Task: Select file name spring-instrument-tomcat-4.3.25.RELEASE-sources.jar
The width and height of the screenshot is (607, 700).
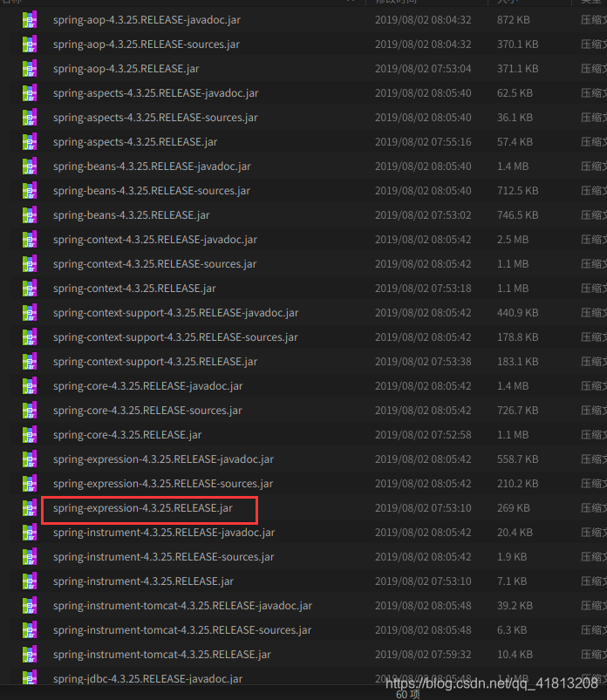Action: 182,630
